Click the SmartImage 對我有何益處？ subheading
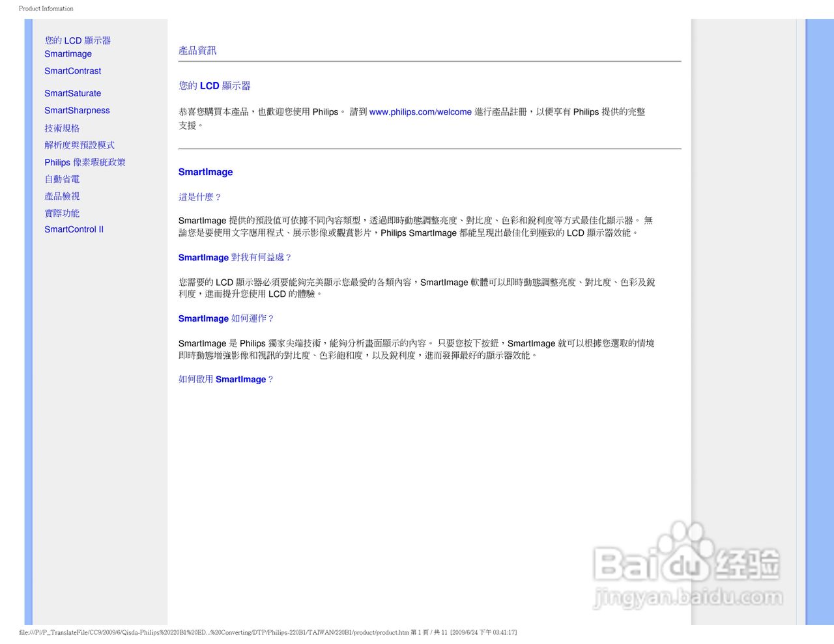This screenshot has width=834, height=644. tap(235, 258)
